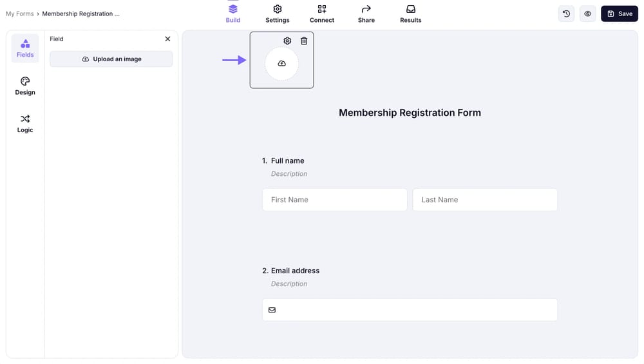
Task: Open the Logic shuffle panel
Action: pos(25,123)
